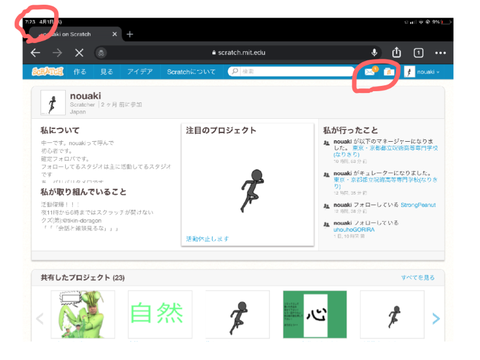Tap the battery indicator in status bar
480x360 pixels.
[446, 22]
